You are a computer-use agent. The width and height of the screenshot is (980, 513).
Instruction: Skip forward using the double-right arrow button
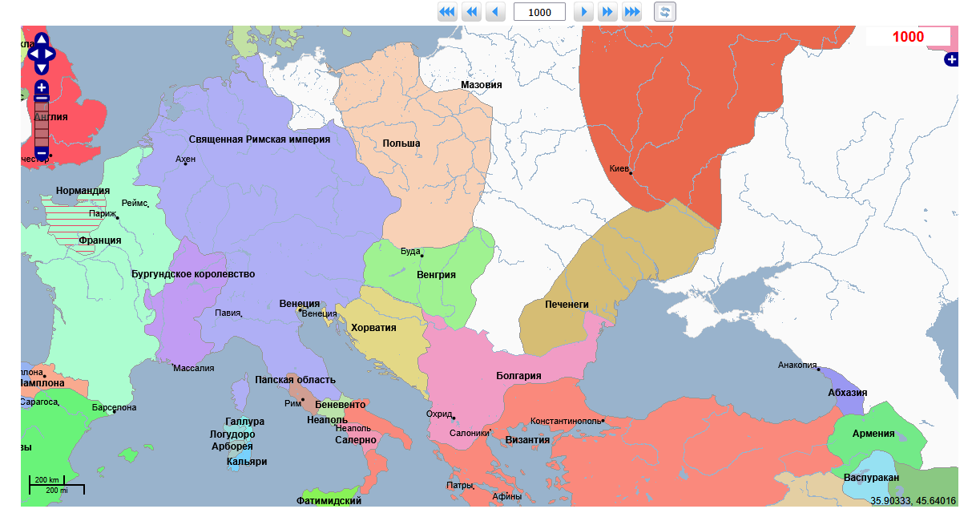(608, 12)
